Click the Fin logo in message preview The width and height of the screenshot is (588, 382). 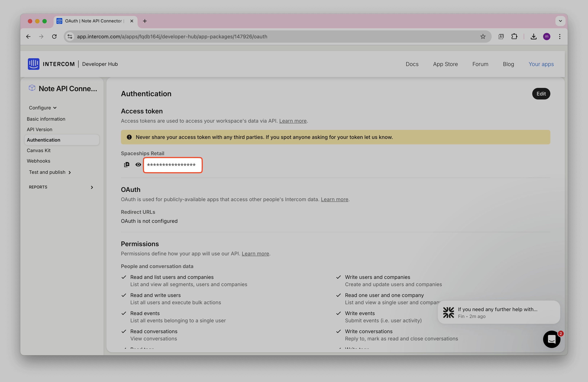click(448, 312)
